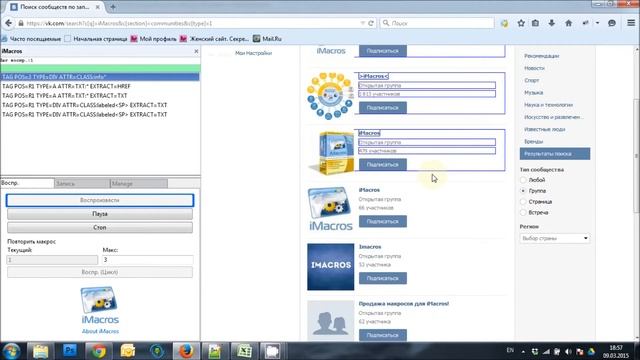Click the Пауза button in iMacros
640x360 pixels.
point(100,214)
